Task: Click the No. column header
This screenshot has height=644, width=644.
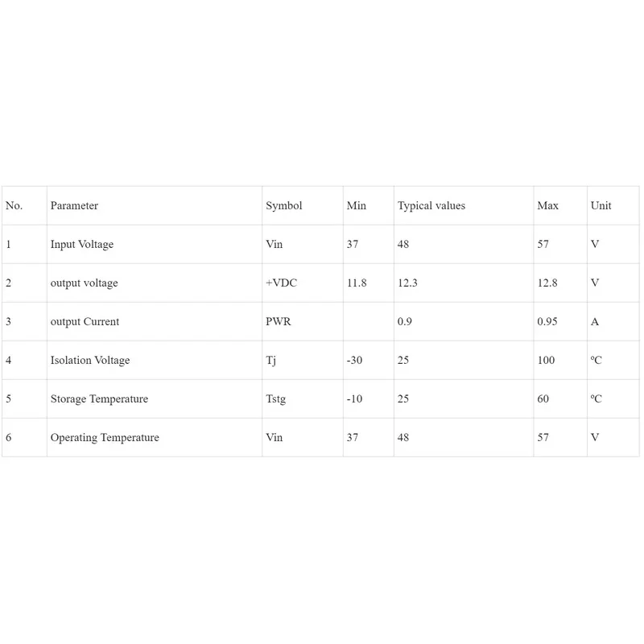Action: pyautogui.click(x=14, y=206)
